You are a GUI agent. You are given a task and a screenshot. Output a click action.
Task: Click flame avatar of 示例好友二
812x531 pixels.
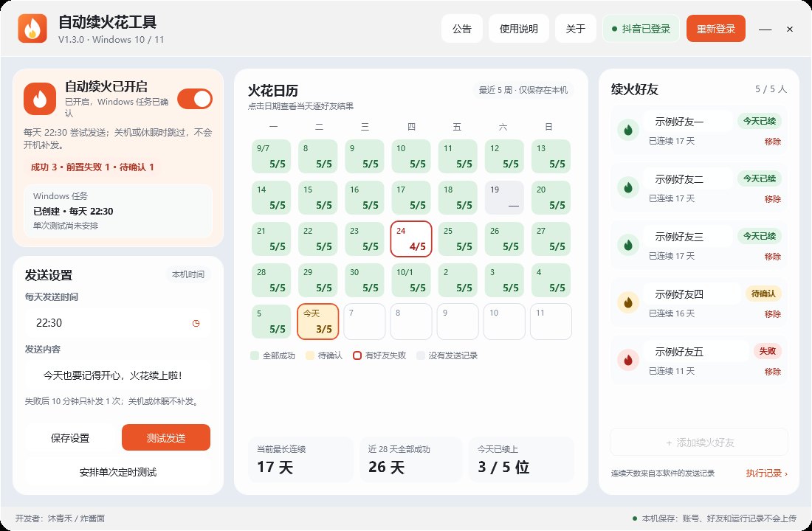[x=628, y=187]
